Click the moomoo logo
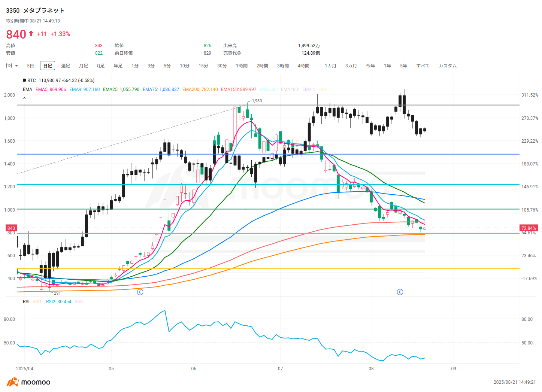This screenshot has height=392, width=542. tap(28, 382)
